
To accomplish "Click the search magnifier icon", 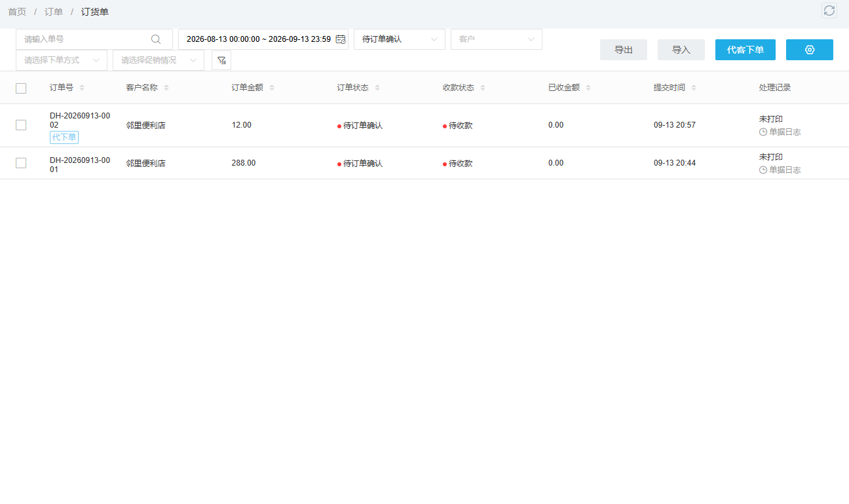I will [156, 39].
